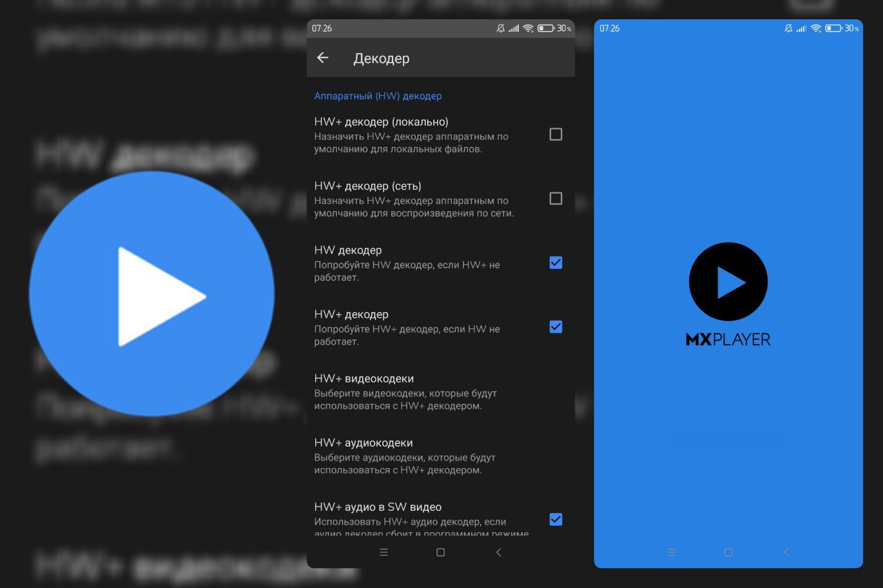Viewport: 883px width, 588px height.
Task: Disable the HW декодер checkbox
Action: pyautogui.click(x=556, y=263)
